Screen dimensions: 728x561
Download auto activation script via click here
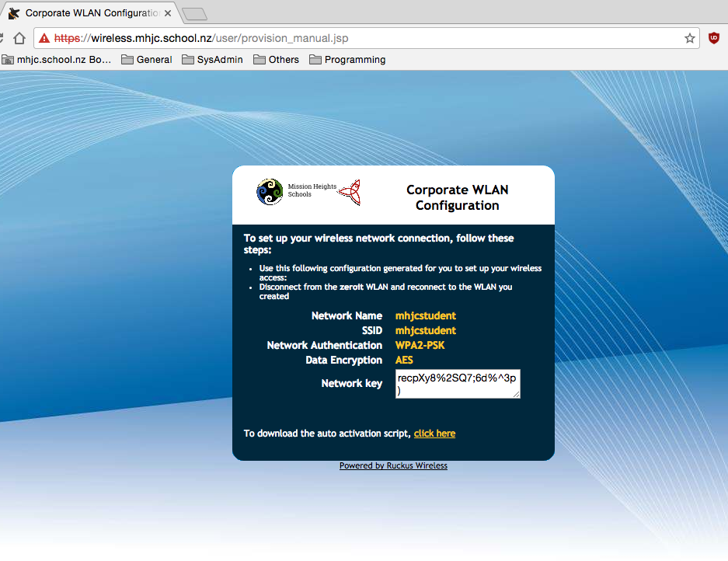point(434,434)
